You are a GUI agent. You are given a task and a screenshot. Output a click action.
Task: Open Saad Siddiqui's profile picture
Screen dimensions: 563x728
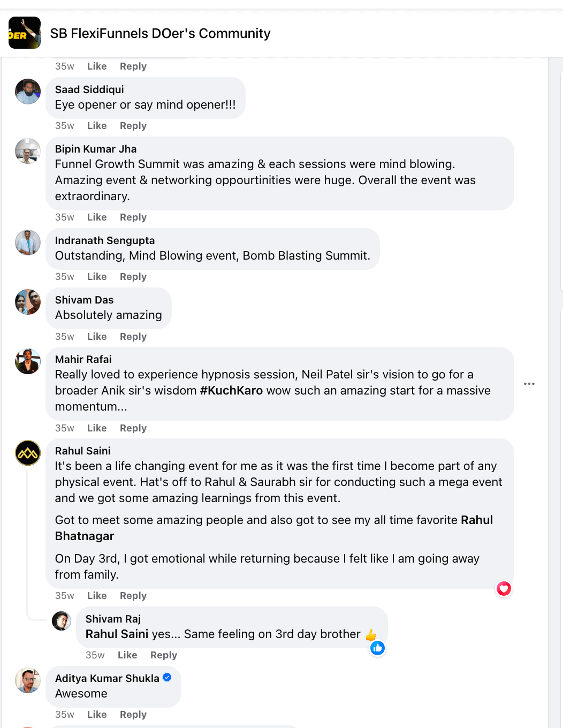(x=28, y=92)
